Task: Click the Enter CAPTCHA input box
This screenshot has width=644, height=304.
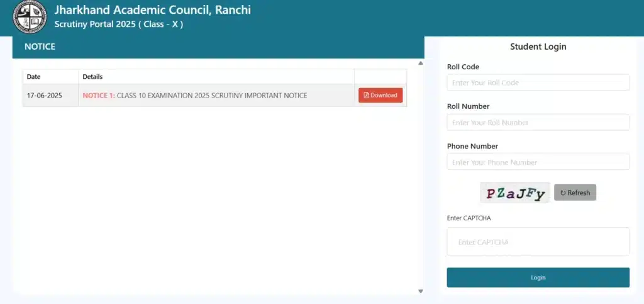Action: 538,242
